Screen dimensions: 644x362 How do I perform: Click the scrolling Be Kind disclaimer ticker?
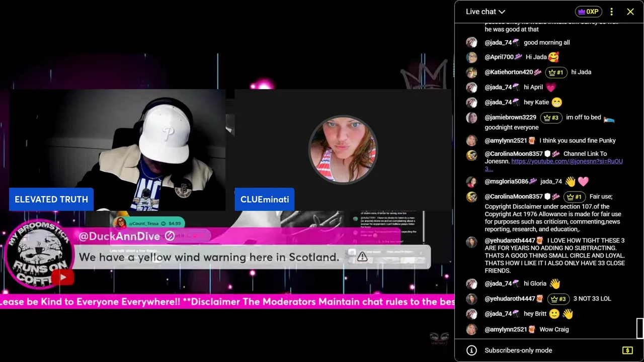(x=227, y=302)
